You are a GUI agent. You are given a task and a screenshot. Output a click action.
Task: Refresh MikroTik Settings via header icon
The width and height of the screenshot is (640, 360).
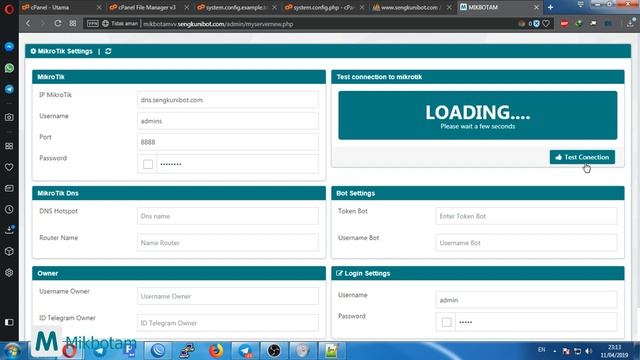(x=108, y=51)
